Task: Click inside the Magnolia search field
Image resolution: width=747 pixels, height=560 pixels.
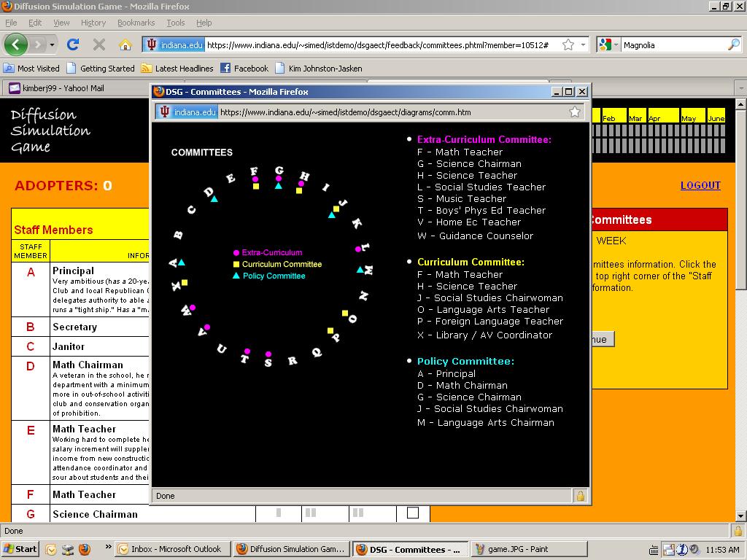Action: coord(671,45)
